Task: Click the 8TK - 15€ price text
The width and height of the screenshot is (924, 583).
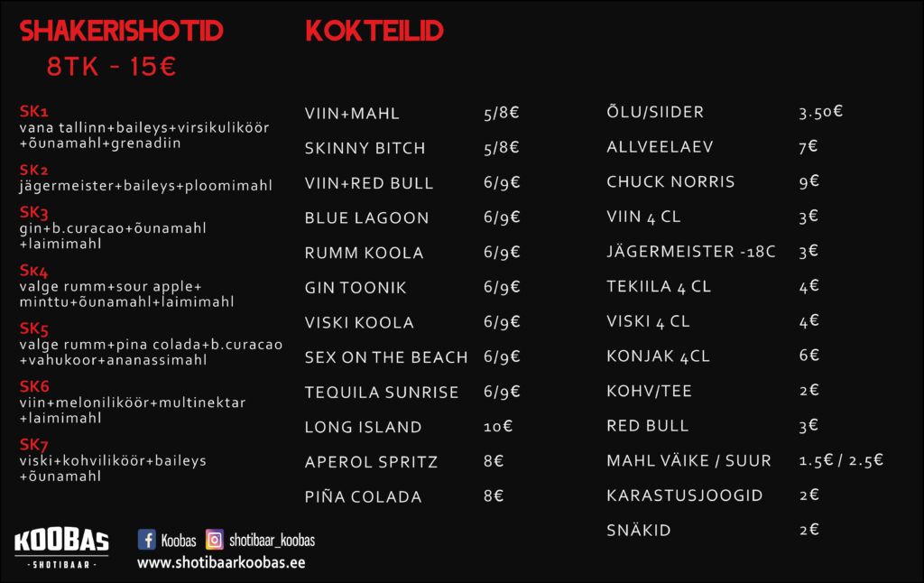Action: point(111,67)
